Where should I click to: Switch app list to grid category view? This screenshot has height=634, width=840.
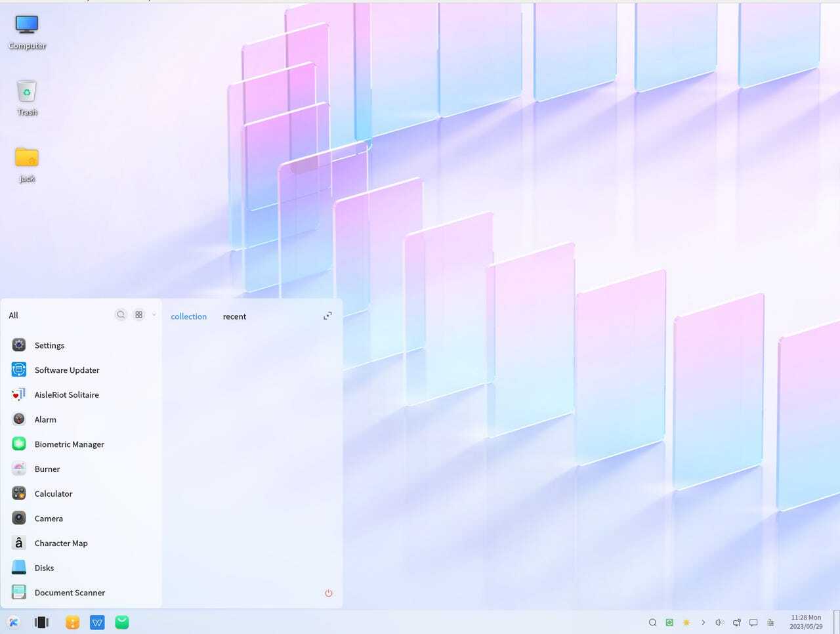tap(138, 315)
